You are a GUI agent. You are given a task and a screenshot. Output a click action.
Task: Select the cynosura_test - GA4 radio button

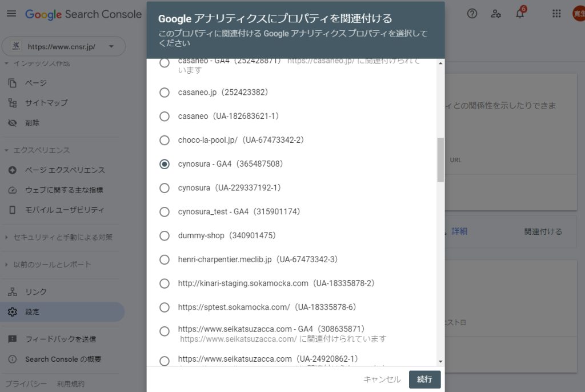tap(164, 212)
